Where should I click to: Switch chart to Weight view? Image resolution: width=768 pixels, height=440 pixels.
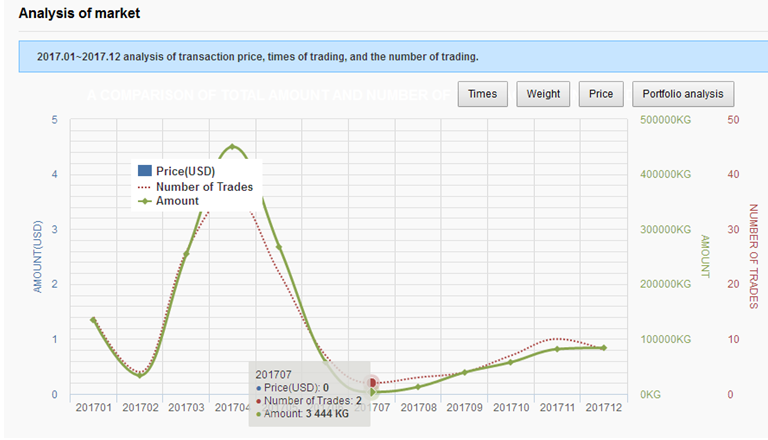[544, 94]
